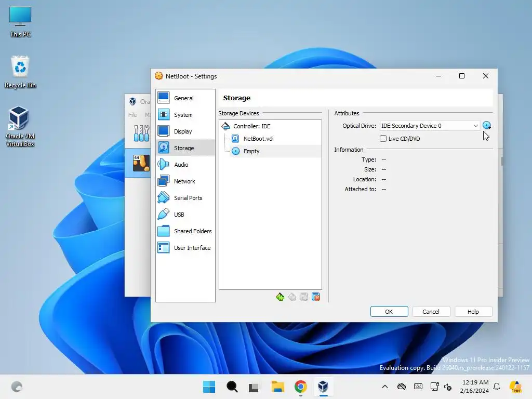
Task: Enable the Live CD/DVD checkbox
Action: click(x=383, y=138)
